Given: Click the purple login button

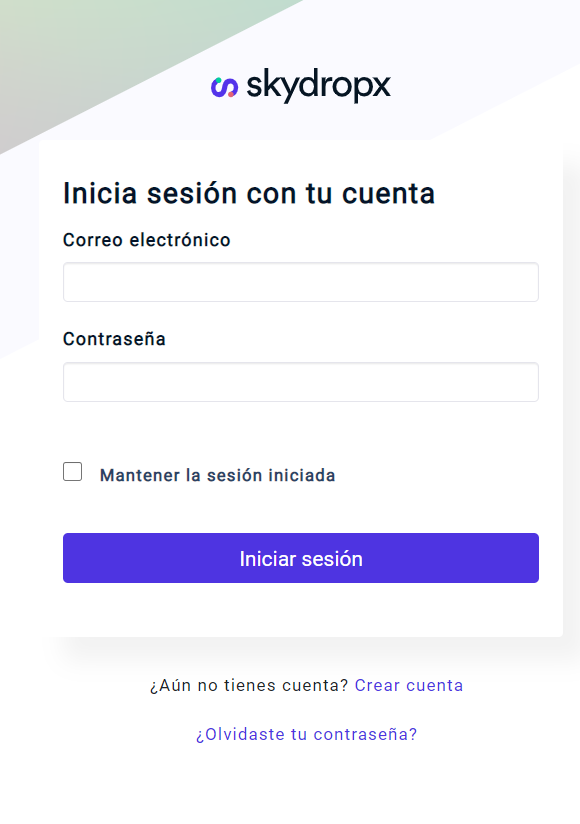Looking at the screenshot, I should click(300, 558).
